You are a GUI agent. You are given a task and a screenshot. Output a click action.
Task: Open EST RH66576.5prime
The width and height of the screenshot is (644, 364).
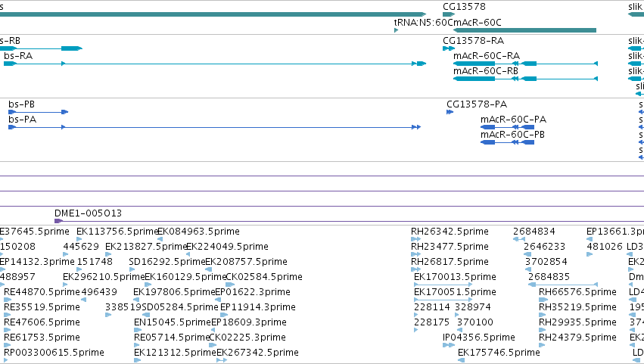click(x=578, y=292)
